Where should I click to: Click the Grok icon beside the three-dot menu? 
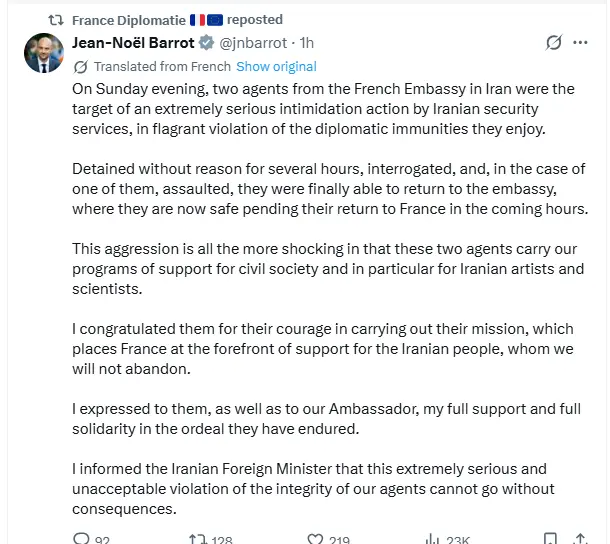tap(553, 42)
